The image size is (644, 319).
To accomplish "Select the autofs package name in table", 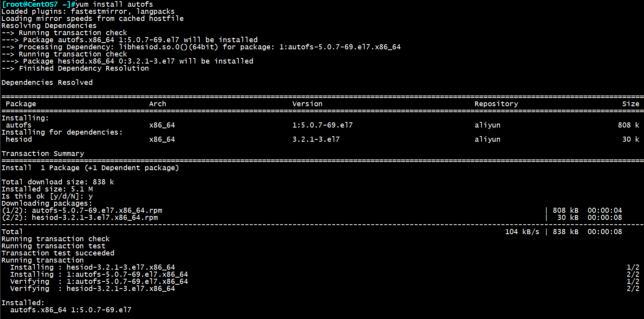I will 19,125.
